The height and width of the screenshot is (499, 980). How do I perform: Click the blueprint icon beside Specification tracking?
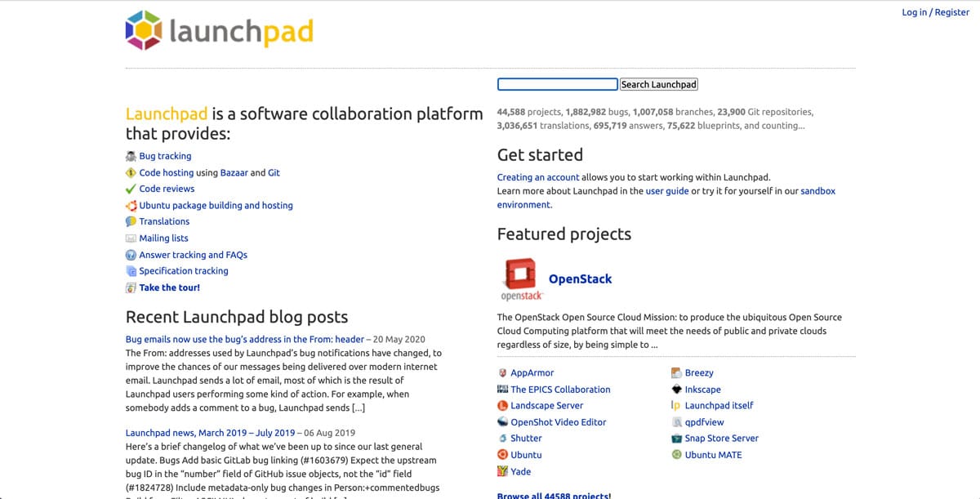[131, 271]
